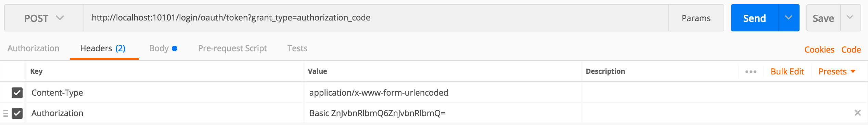Open the Cookies link
Image resolution: width=868 pixels, height=125 pixels.
click(819, 50)
